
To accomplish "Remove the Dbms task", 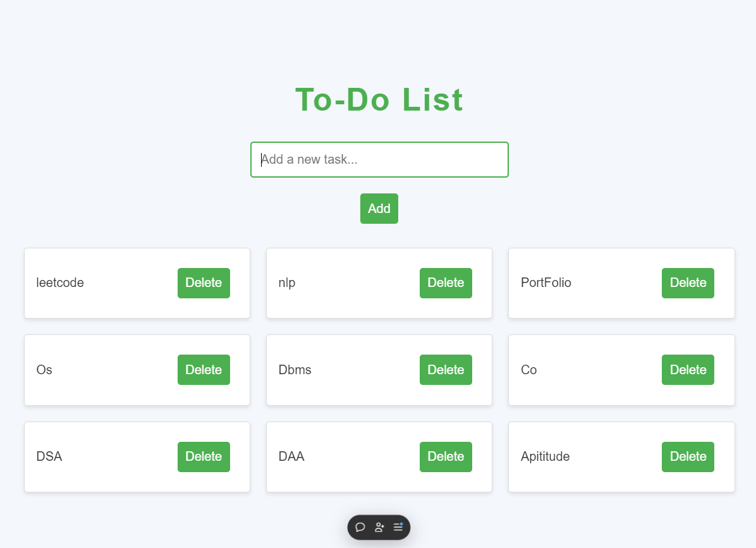I will pos(446,370).
